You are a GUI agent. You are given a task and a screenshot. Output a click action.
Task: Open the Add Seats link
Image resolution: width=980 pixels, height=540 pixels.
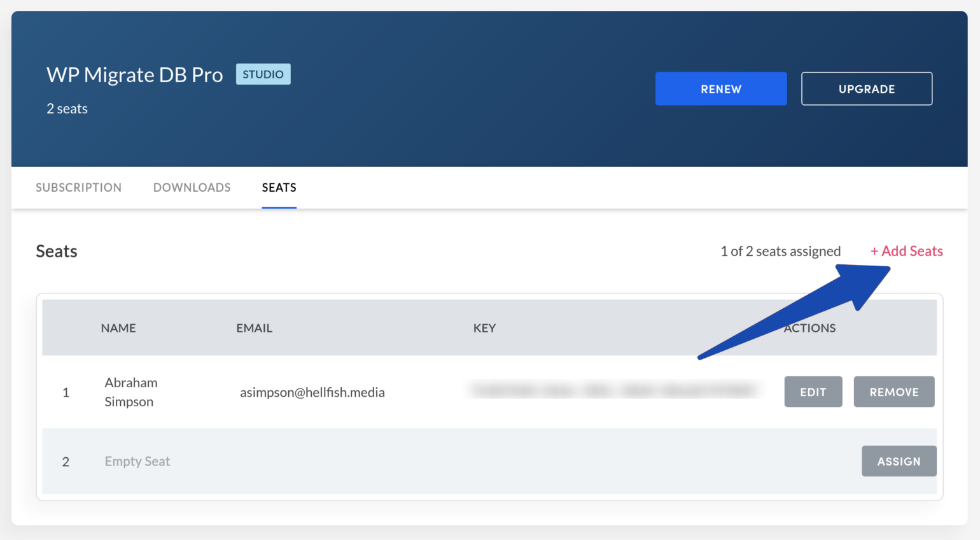tap(906, 251)
